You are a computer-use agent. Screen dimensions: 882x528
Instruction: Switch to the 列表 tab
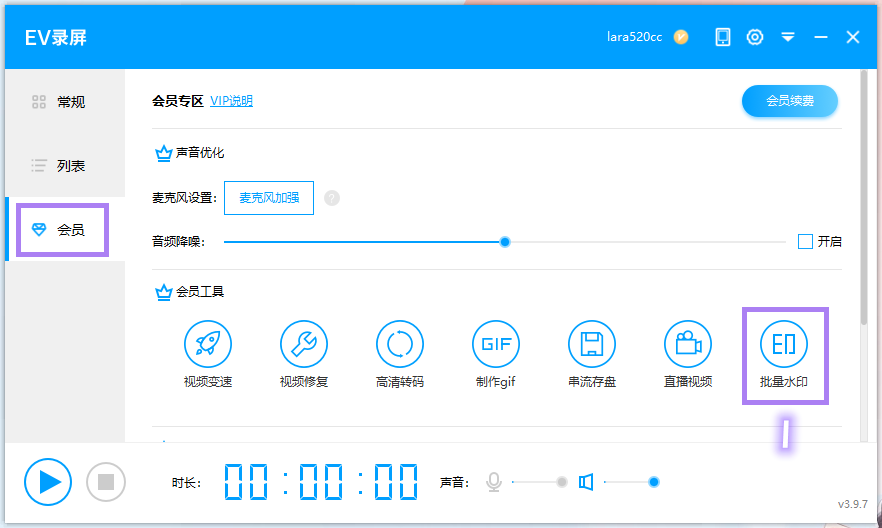tap(65, 165)
